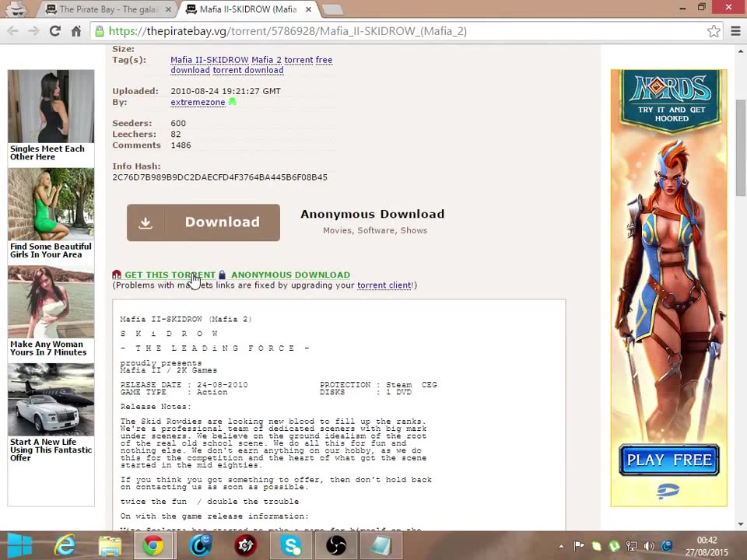
Task: Open the Action Center flag icon
Action: 579,546
